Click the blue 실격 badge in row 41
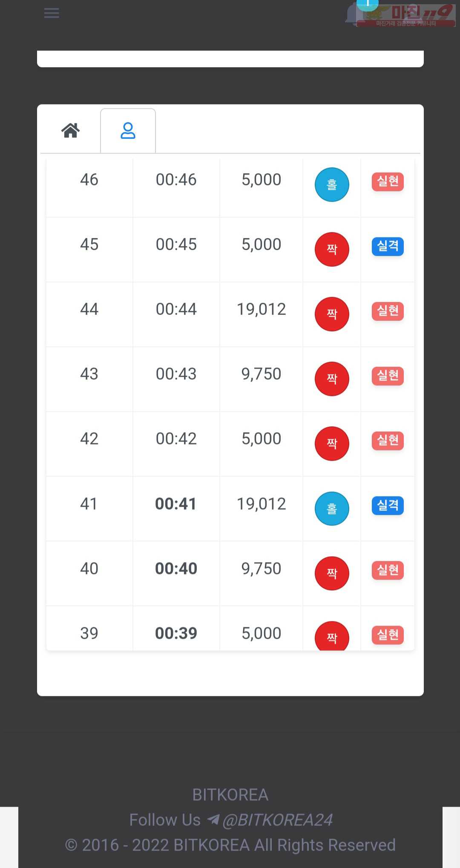 point(388,505)
